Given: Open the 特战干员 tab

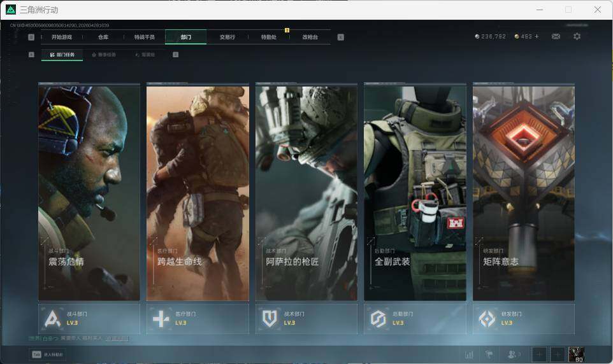Looking at the screenshot, I should coord(145,37).
